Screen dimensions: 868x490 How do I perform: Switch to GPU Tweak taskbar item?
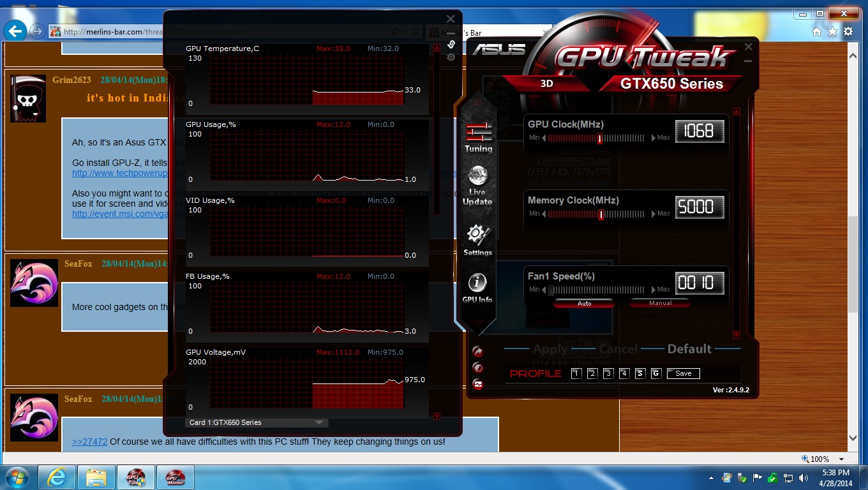point(136,477)
